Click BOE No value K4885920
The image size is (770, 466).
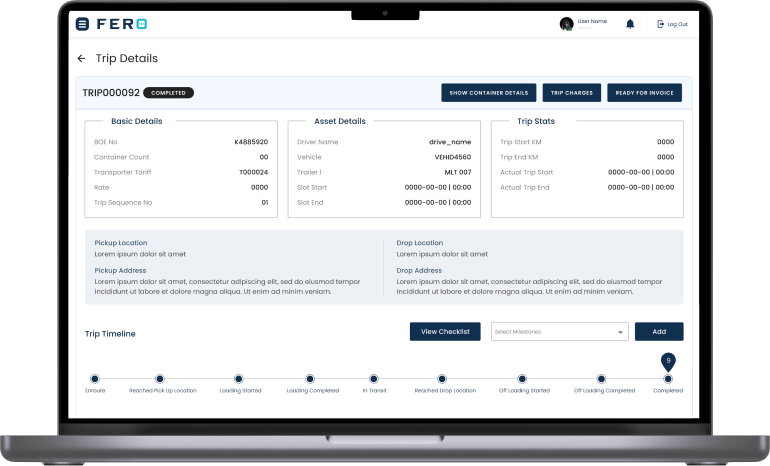[x=251, y=142]
